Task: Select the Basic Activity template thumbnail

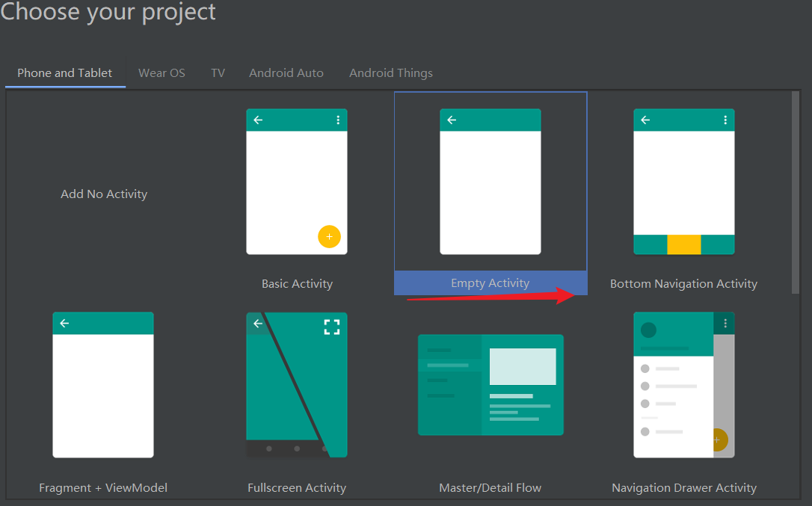Action: pos(297,182)
